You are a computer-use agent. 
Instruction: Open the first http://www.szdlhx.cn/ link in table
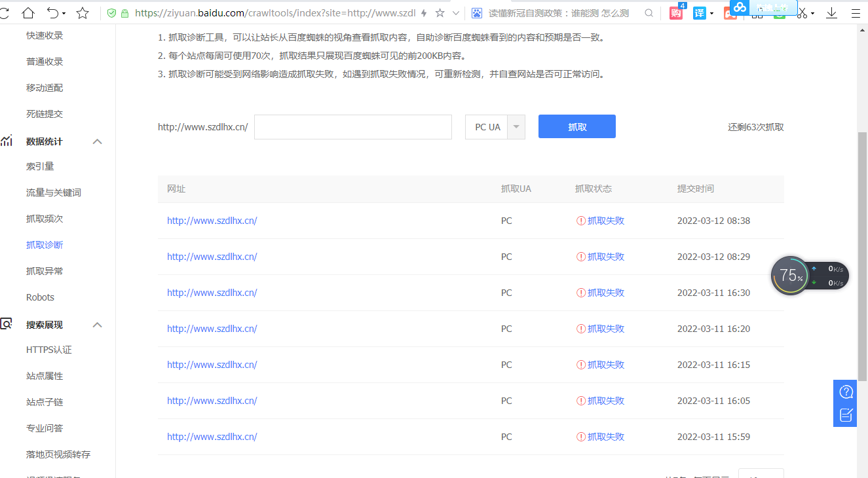click(x=212, y=221)
